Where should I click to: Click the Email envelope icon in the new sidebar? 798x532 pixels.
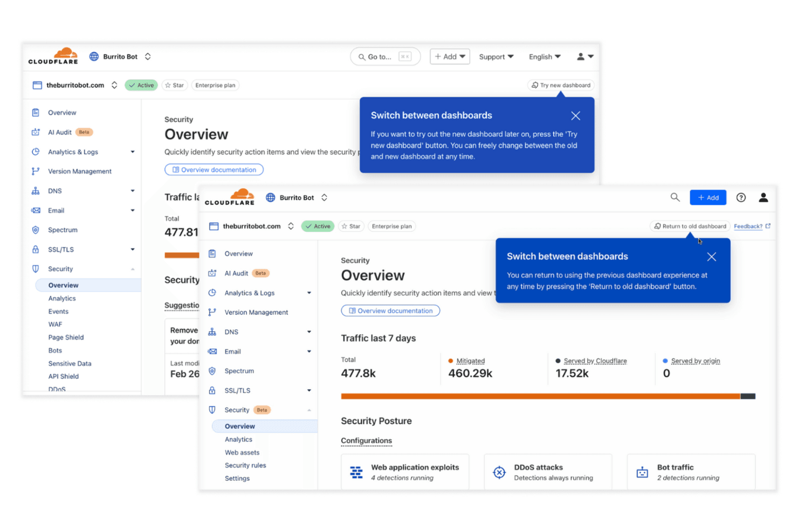tap(212, 351)
